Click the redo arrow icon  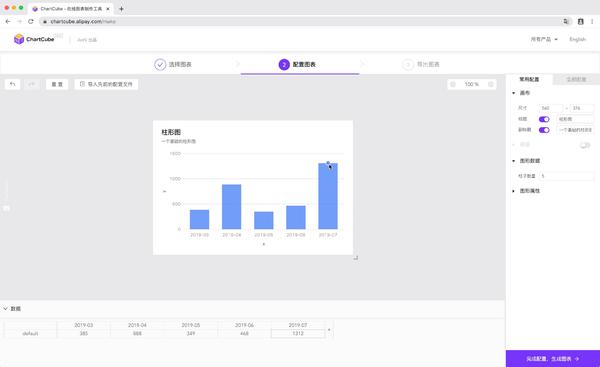point(32,84)
